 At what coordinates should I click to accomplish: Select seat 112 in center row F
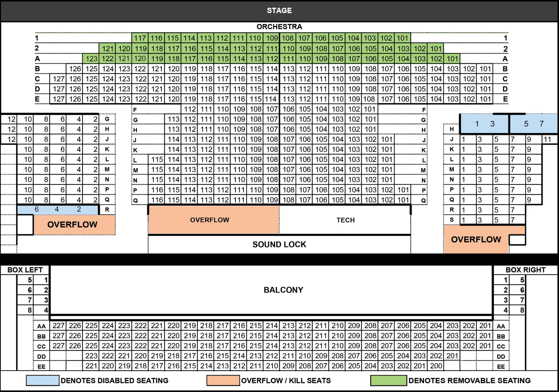coord(190,109)
